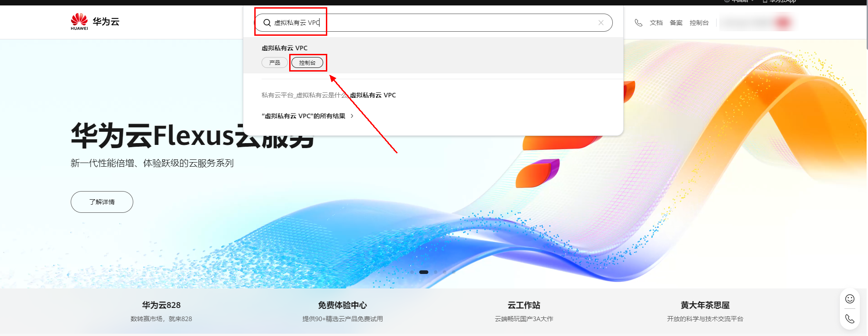The width and height of the screenshot is (868, 336).
Task: Click the text 开放的科学与技术交流平台
Action: 705,319
